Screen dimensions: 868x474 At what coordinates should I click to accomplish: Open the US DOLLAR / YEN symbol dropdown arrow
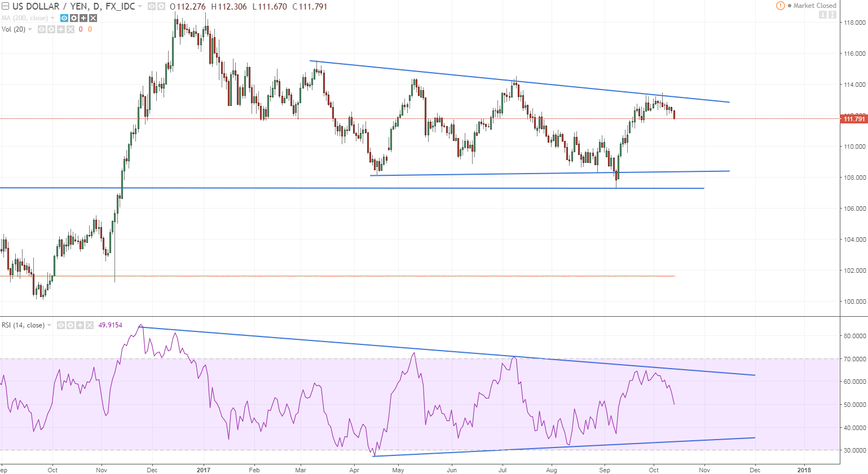tap(140, 6)
